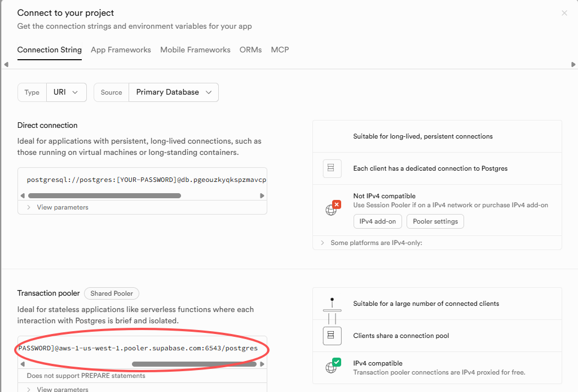Click the direct connection horizontal scrollbar thumb
This screenshot has width=578, height=392.
click(104, 196)
